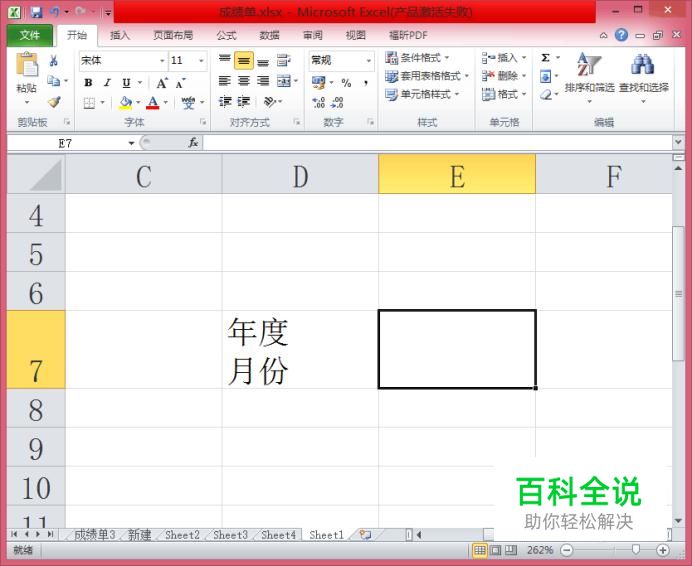Click the zoom slider handle

[636, 549]
